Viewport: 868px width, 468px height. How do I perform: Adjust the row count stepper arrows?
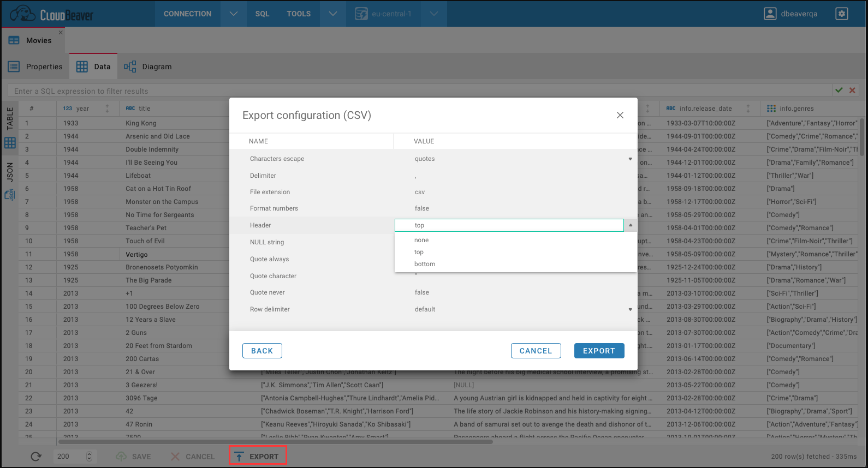pyautogui.click(x=90, y=457)
